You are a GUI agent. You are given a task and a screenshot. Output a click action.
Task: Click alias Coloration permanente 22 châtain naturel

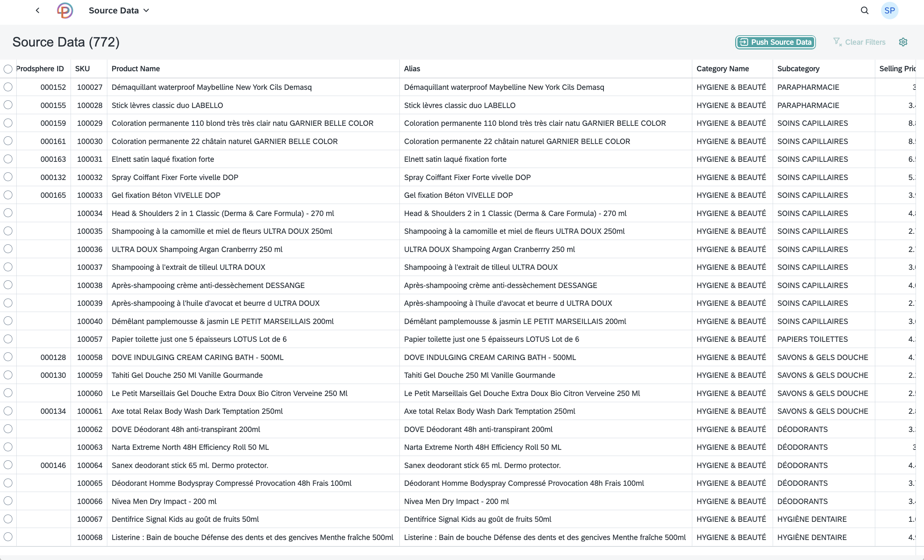coord(517,141)
